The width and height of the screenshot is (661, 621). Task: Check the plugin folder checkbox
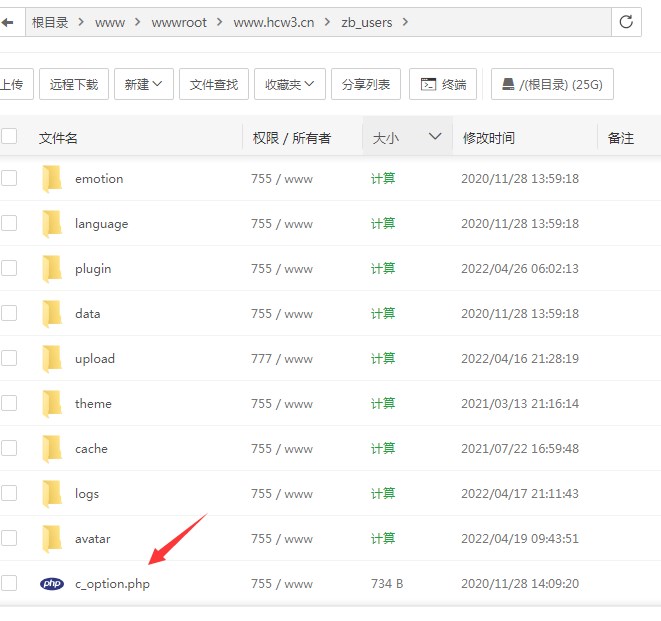pyautogui.click(x=9, y=268)
